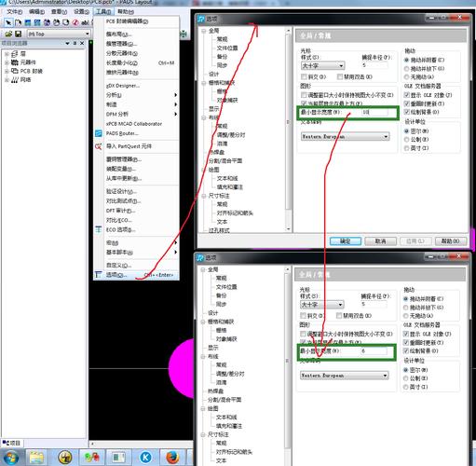476x466 pixels.
Task: Click the blue window toolbar icon
Action: pos(28,22)
